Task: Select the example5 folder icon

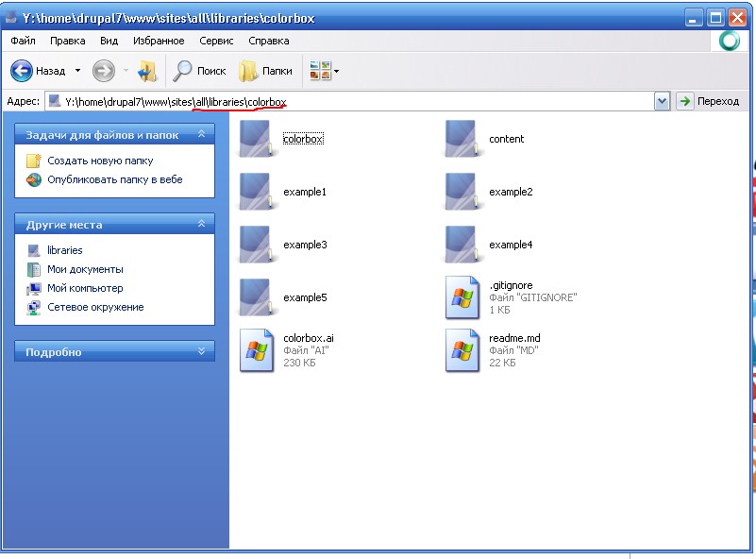Action: tap(256, 297)
